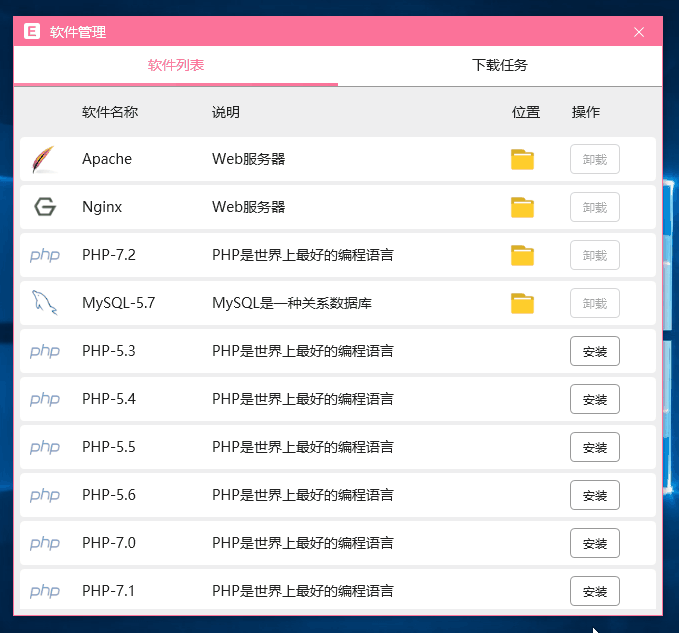Open Nginx folder location

[x=522, y=207]
